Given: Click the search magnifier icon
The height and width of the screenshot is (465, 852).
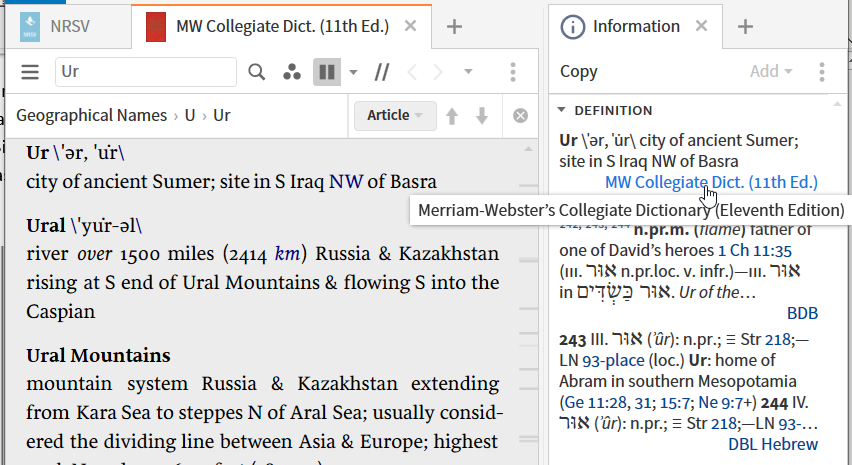Looking at the screenshot, I should (256, 72).
